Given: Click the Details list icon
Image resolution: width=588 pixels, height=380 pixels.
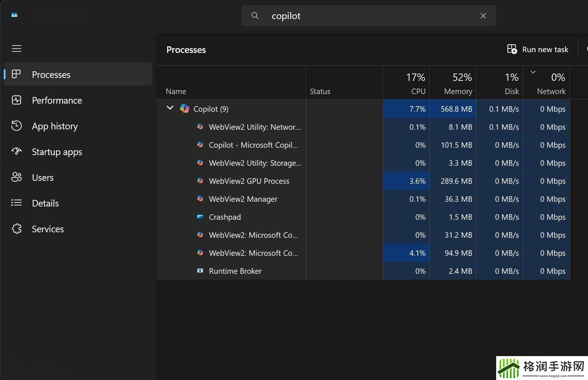Looking at the screenshot, I should point(17,203).
